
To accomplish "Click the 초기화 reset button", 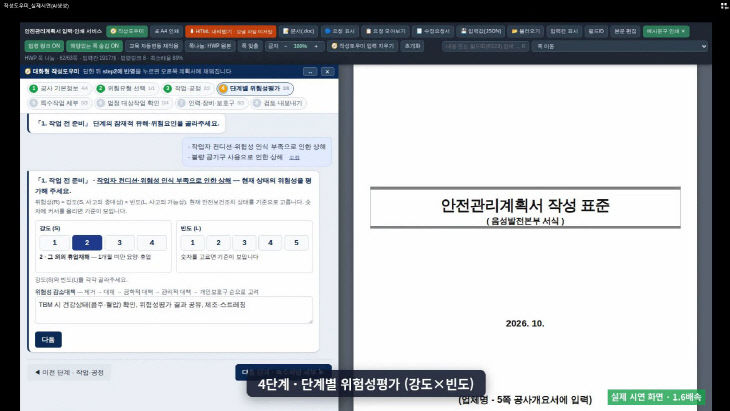I will click(x=412, y=46).
